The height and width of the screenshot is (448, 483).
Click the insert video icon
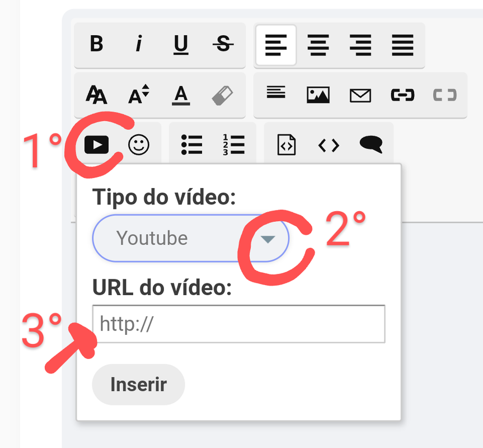click(x=96, y=144)
